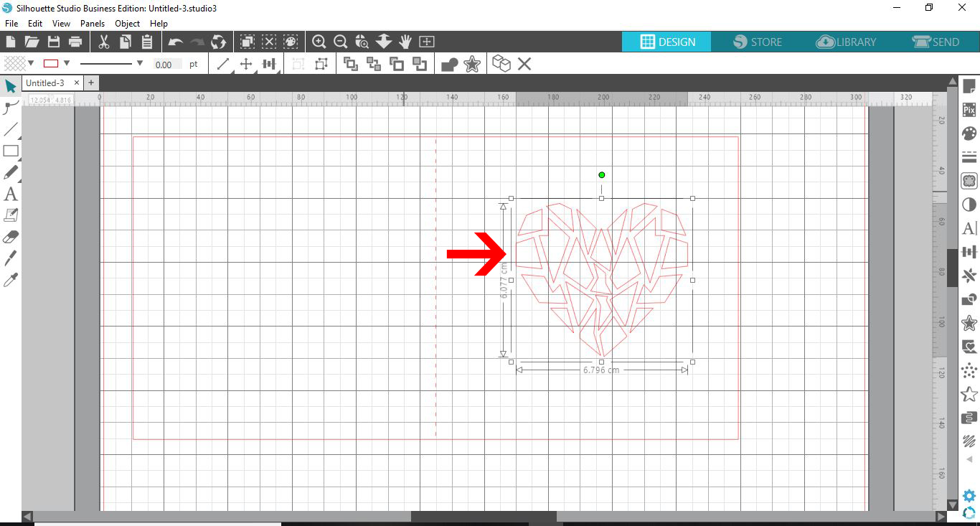
Task: Undo the last action
Action: (175, 42)
